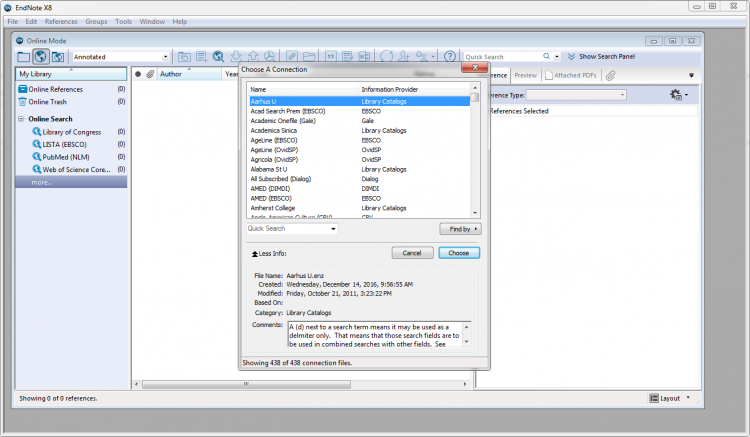Open Online Search magnifier-globe icon
Image resolution: width=750 pixels, height=437 pixels.
pyautogui.click(x=219, y=57)
